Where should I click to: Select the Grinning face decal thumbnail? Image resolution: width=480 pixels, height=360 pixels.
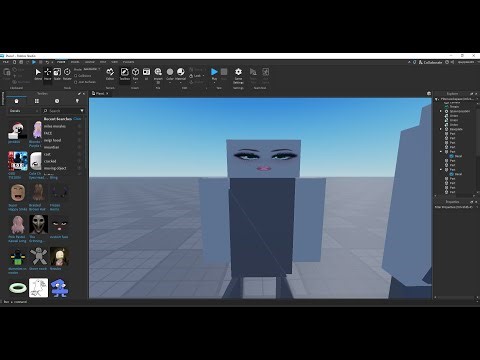pos(38,224)
